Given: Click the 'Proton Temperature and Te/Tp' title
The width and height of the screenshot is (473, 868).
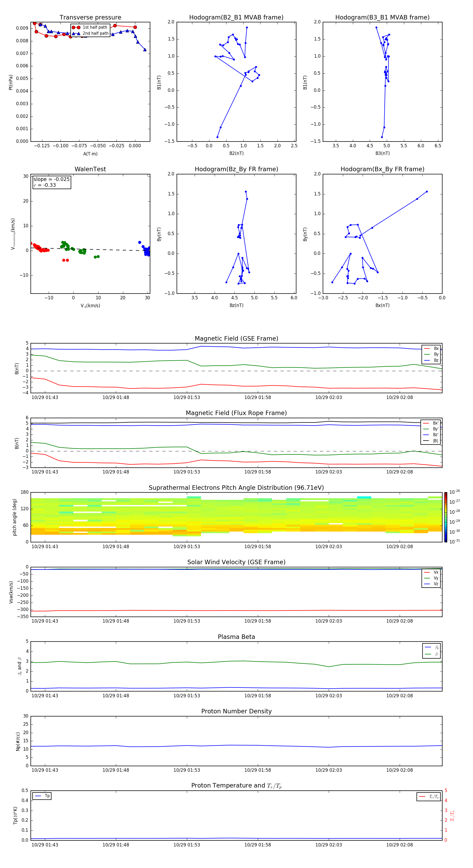Looking at the screenshot, I should click(x=236, y=786).
